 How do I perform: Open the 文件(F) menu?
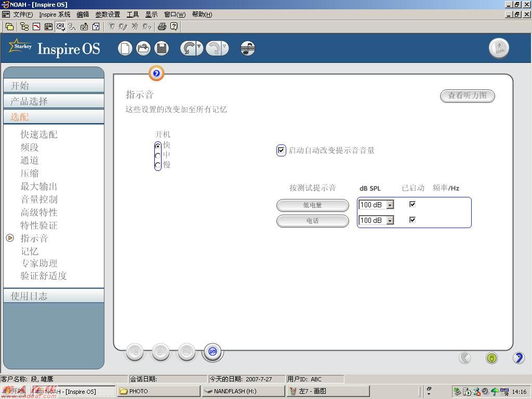[x=23, y=14]
